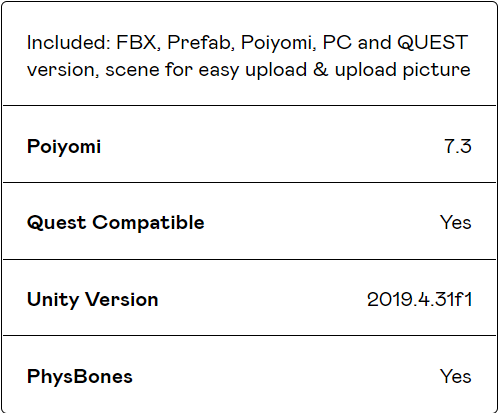This screenshot has width=498, height=413.
Task: Click the Unity Version label
Action: [92, 299]
